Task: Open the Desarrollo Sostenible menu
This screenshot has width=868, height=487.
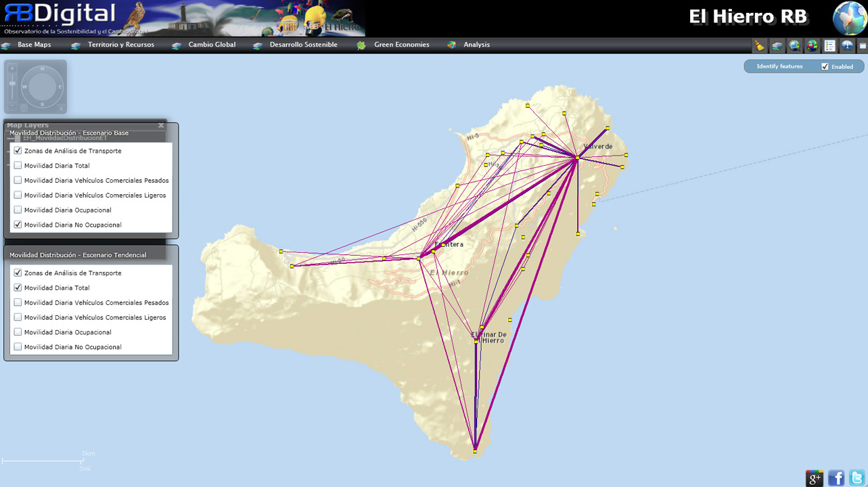Action: point(303,45)
